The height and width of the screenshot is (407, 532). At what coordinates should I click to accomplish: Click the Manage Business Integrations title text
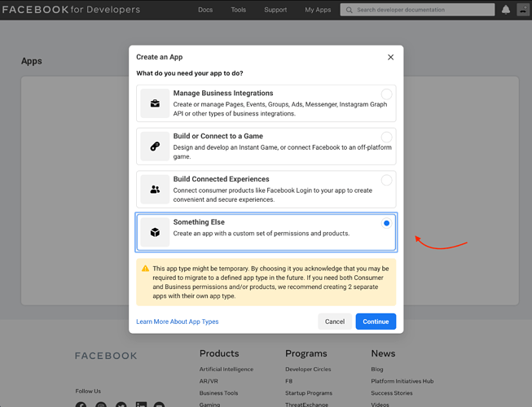click(223, 93)
